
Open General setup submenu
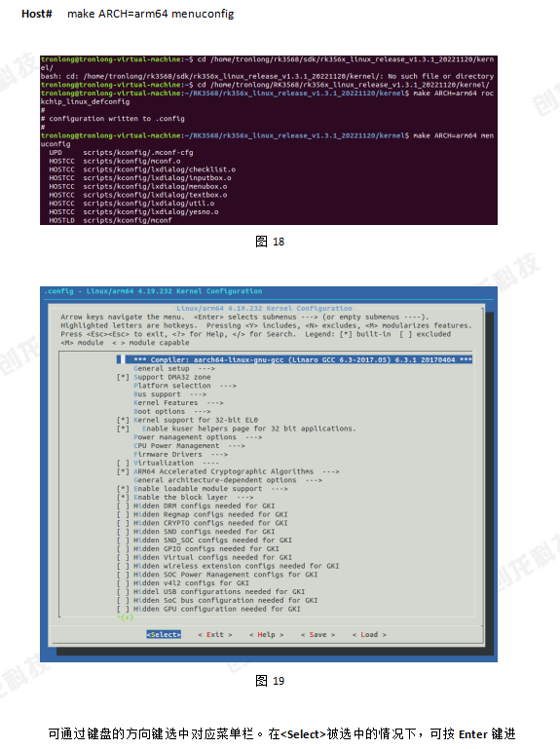[174, 369]
